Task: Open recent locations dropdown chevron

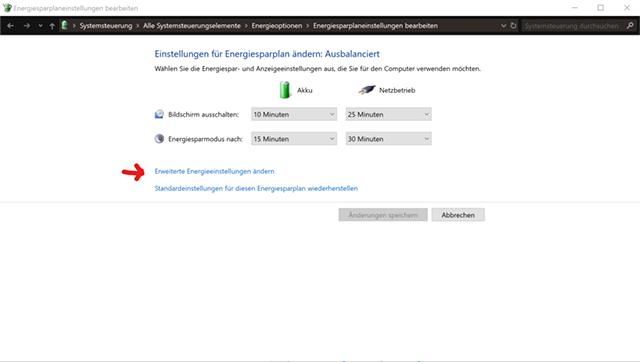Action: click(x=40, y=26)
